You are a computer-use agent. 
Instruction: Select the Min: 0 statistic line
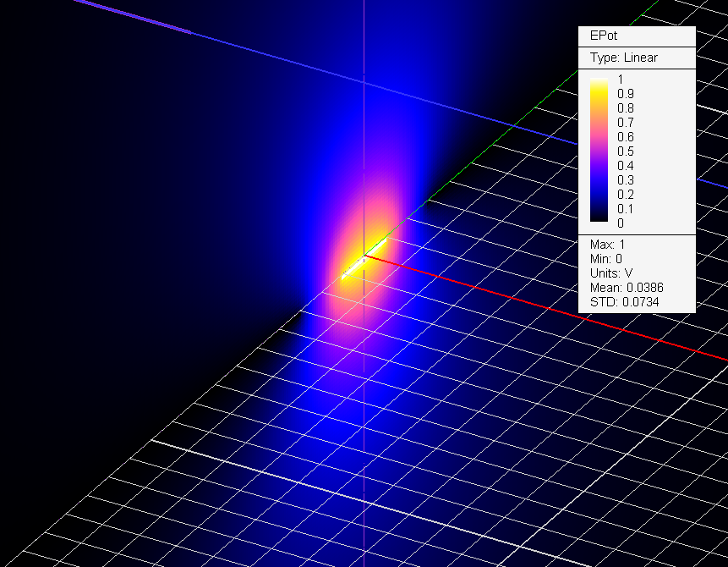point(609,259)
